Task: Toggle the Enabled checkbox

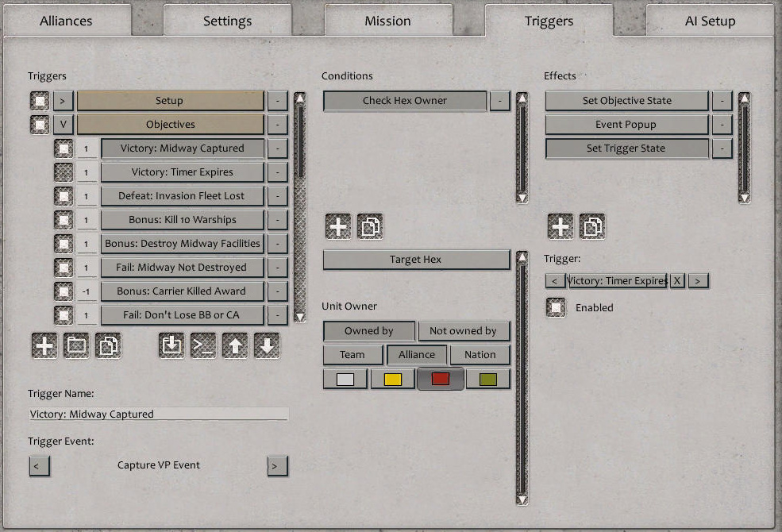Action: 556,307
